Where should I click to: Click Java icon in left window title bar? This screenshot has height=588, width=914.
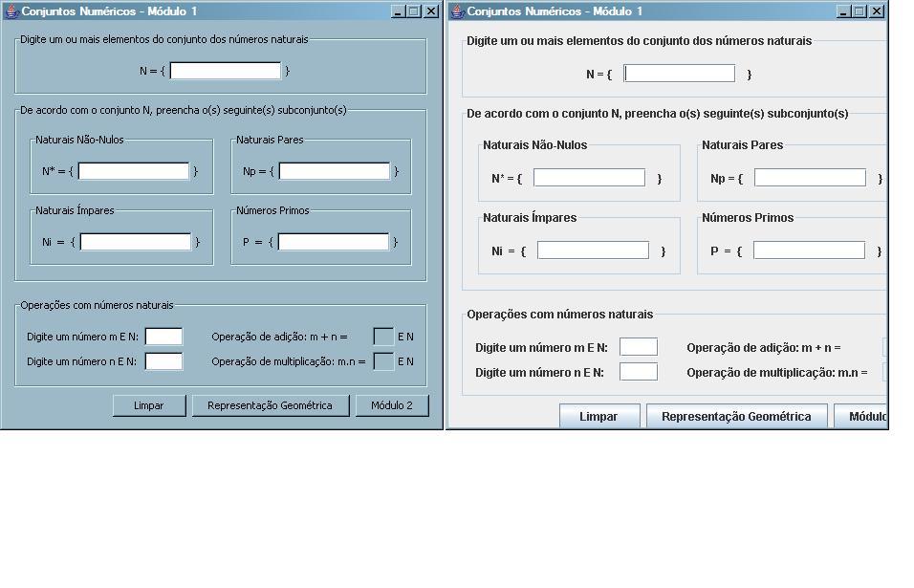tap(11, 11)
